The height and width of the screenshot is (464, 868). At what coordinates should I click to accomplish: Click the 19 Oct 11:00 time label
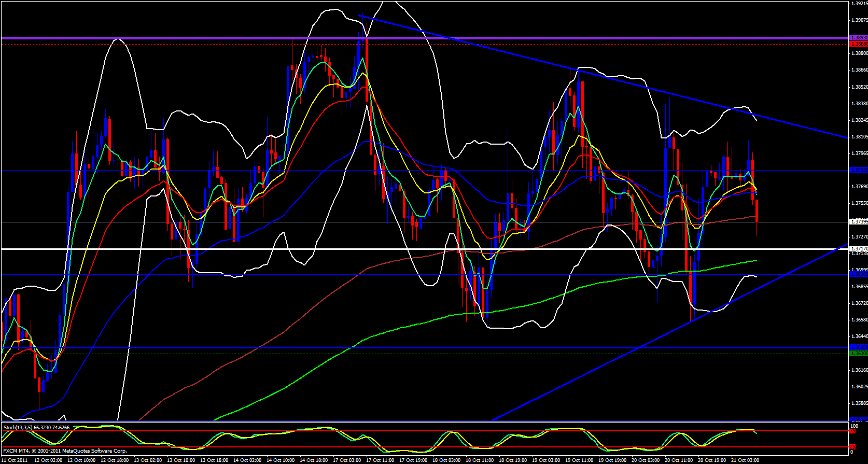point(579,460)
